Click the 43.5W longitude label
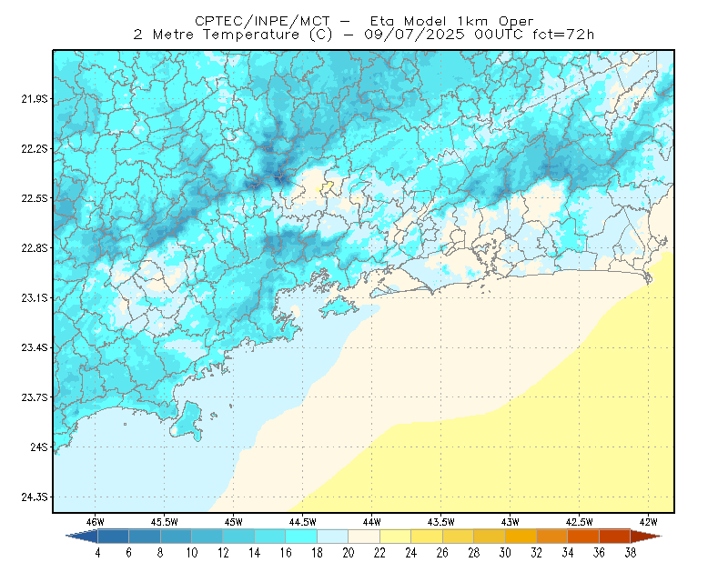Viewport: 728px width, 562px height. 440,522
